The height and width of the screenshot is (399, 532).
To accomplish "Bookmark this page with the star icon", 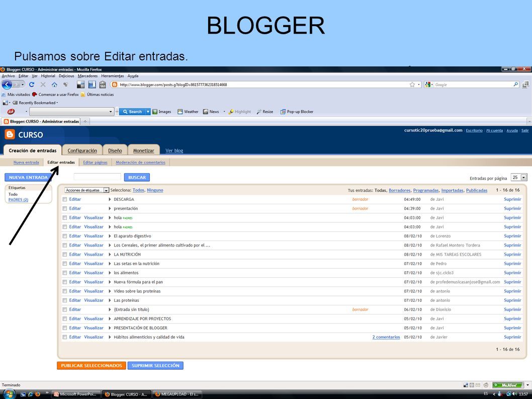I will point(412,85).
